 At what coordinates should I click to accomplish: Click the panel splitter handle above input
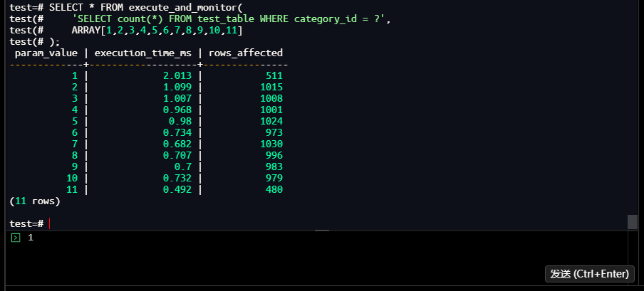click(x=322, y=231)
